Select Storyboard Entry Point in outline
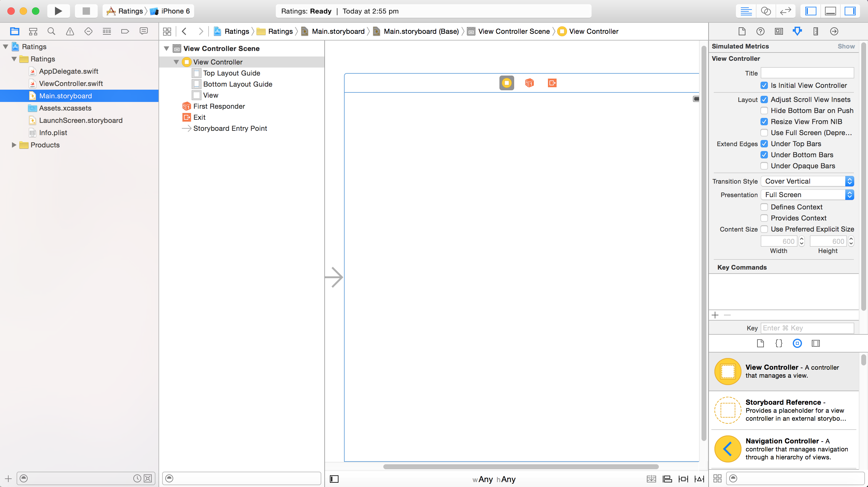This screenshot has height=487, width=868. point(230,128)
